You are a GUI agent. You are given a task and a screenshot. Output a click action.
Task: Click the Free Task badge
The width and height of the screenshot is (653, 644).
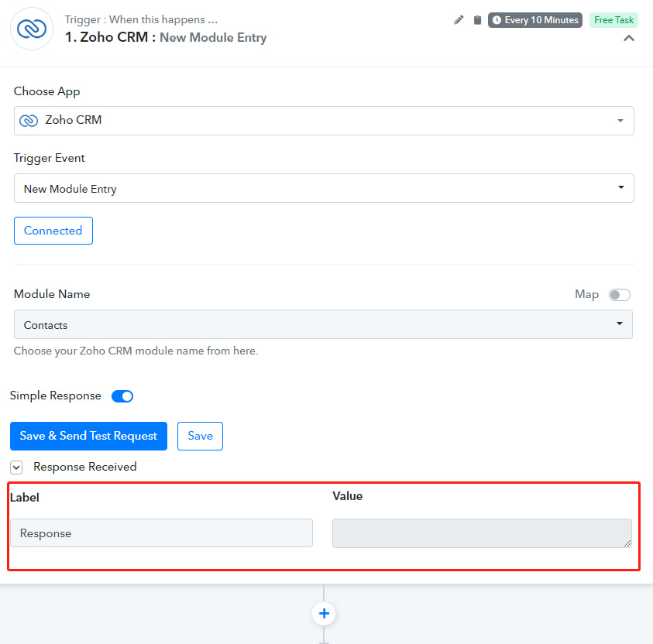tap(613, 20)
